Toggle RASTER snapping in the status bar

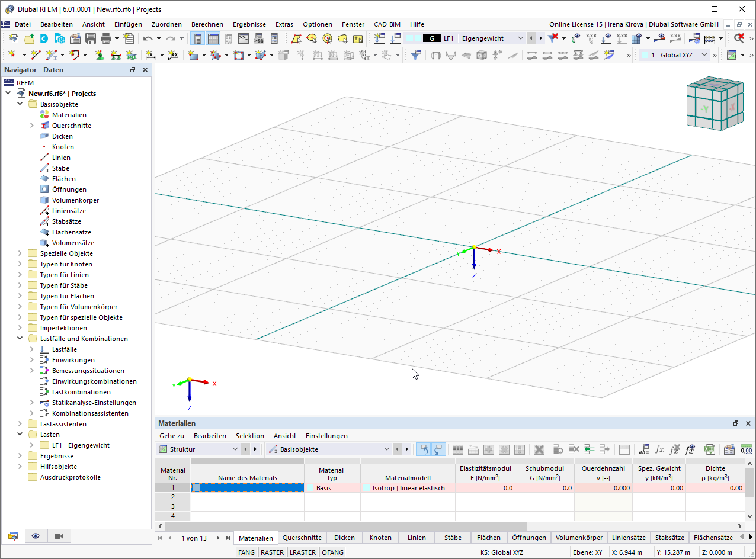272,552
